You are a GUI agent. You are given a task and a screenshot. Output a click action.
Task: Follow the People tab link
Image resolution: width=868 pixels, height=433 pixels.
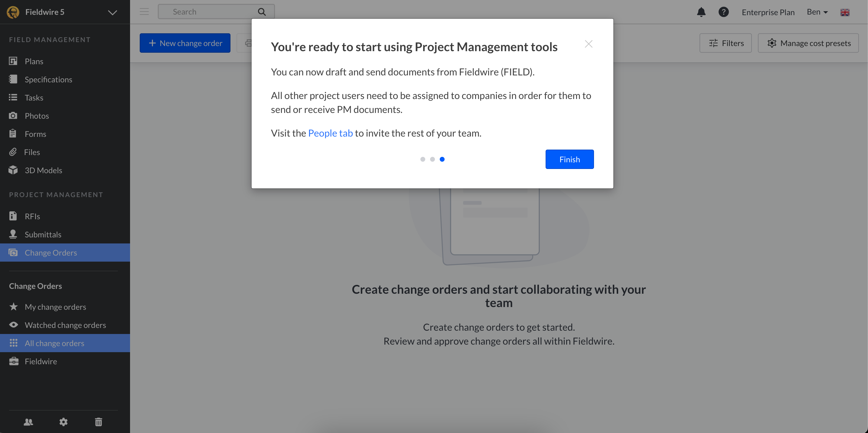point(330,133)
